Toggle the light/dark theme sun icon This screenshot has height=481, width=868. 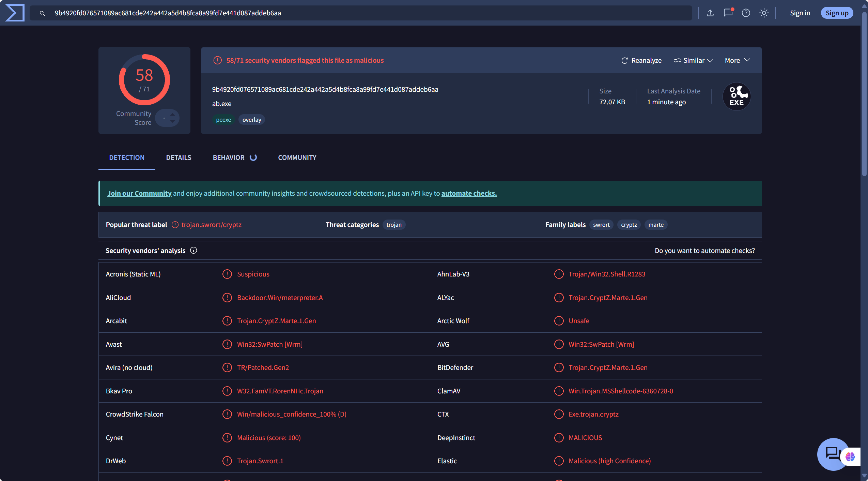click(764, 13)
